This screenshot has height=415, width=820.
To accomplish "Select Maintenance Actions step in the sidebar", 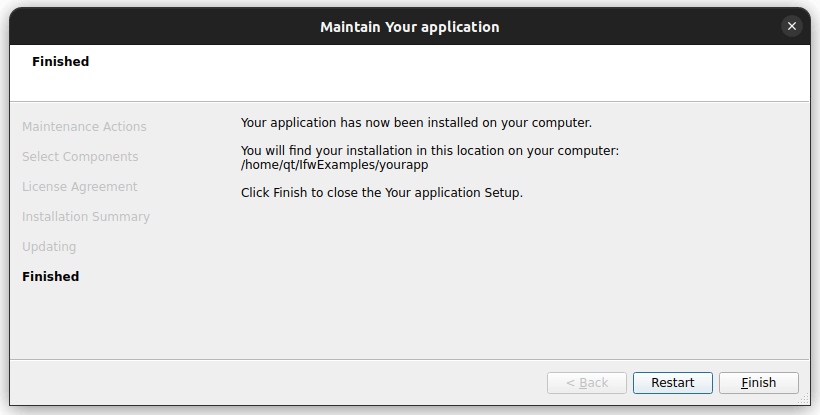I will [x=84, y=127].
